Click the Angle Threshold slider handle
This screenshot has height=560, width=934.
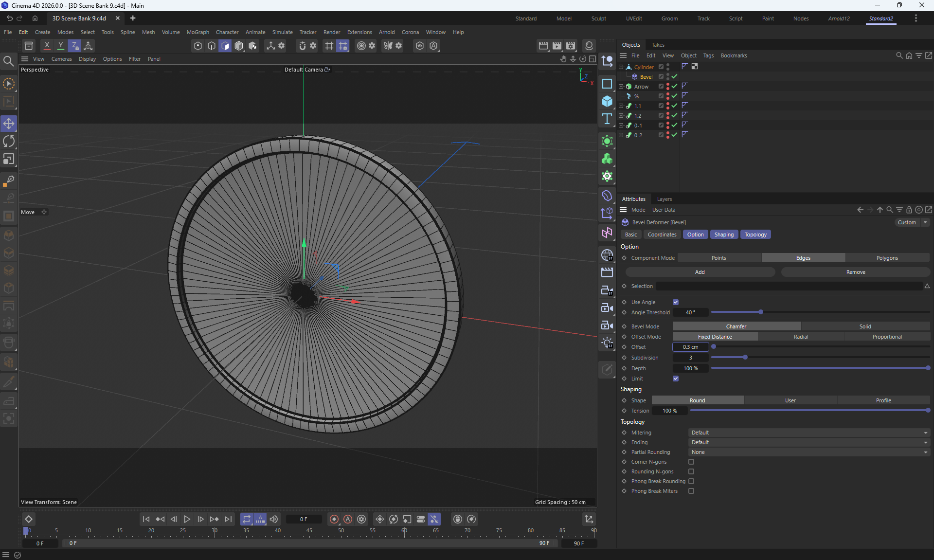pos(761,312)
